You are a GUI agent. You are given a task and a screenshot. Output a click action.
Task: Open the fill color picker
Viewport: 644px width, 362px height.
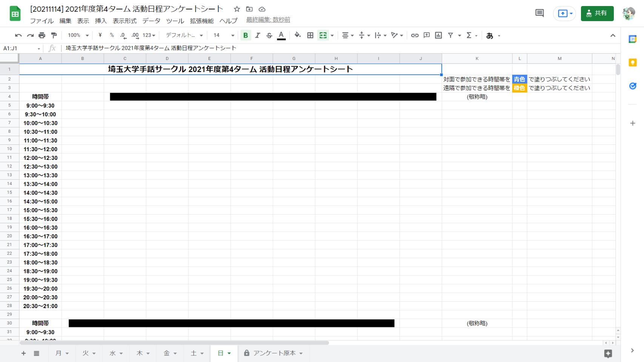click(x=297, y=35)
